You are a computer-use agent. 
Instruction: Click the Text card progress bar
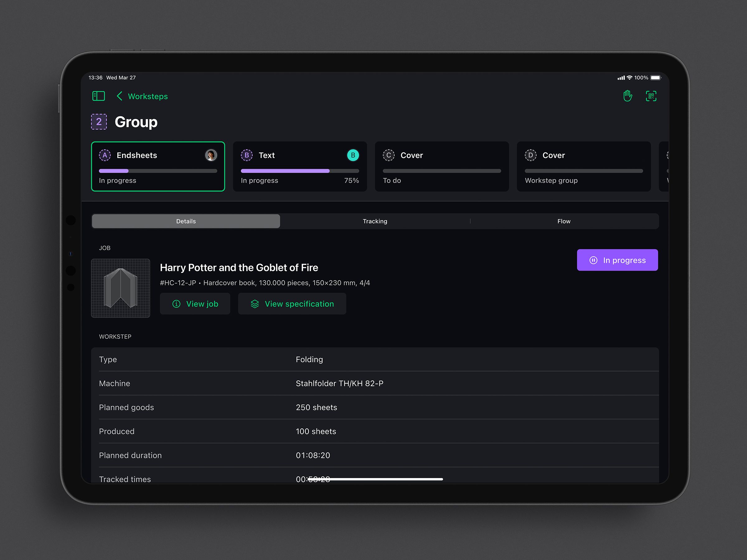pyautogui.click(x=300, y=171)
